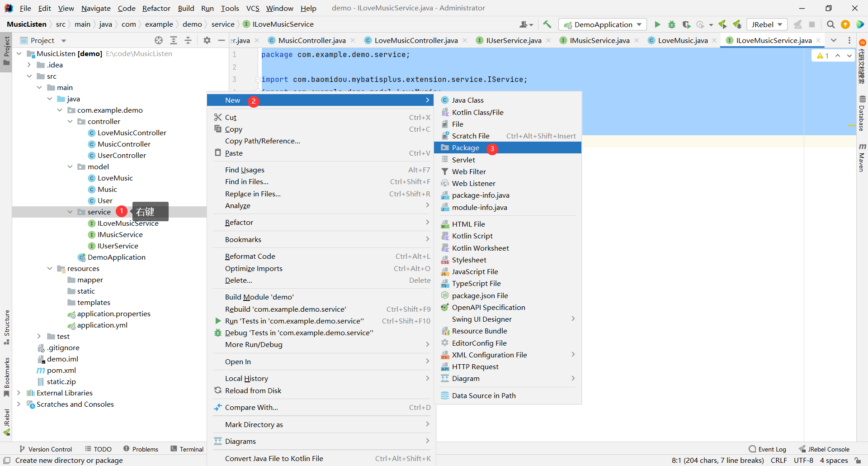Select application.yml in the project tree
The width and height of the screenshot is (868, 466).
coord(97,325)
